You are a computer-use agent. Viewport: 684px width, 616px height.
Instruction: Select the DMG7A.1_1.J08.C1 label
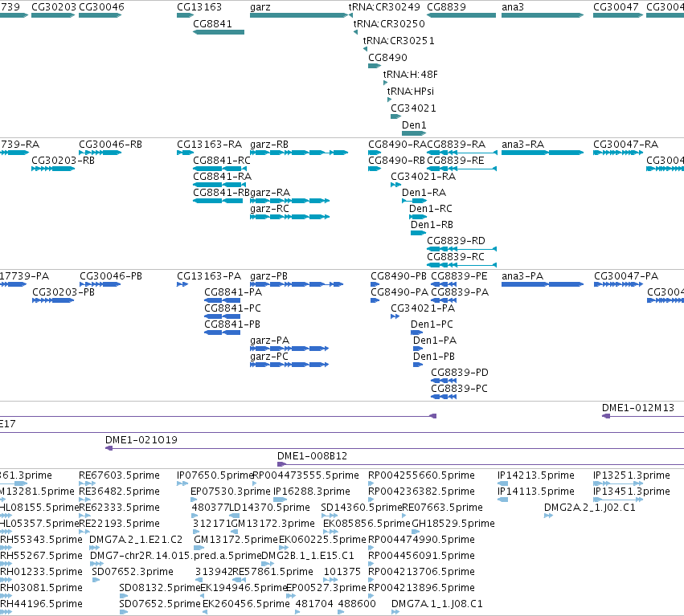436,604
